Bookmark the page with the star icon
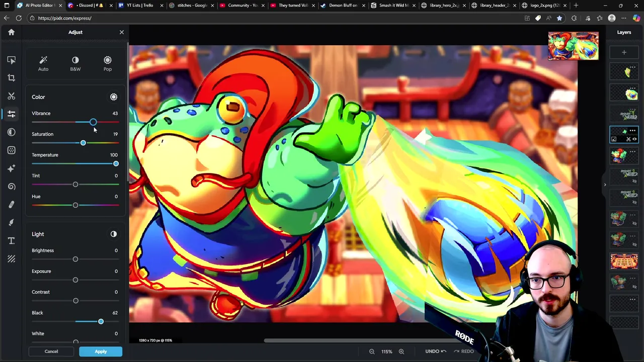This screenshot has height=362, width=644. pos(559,18)
